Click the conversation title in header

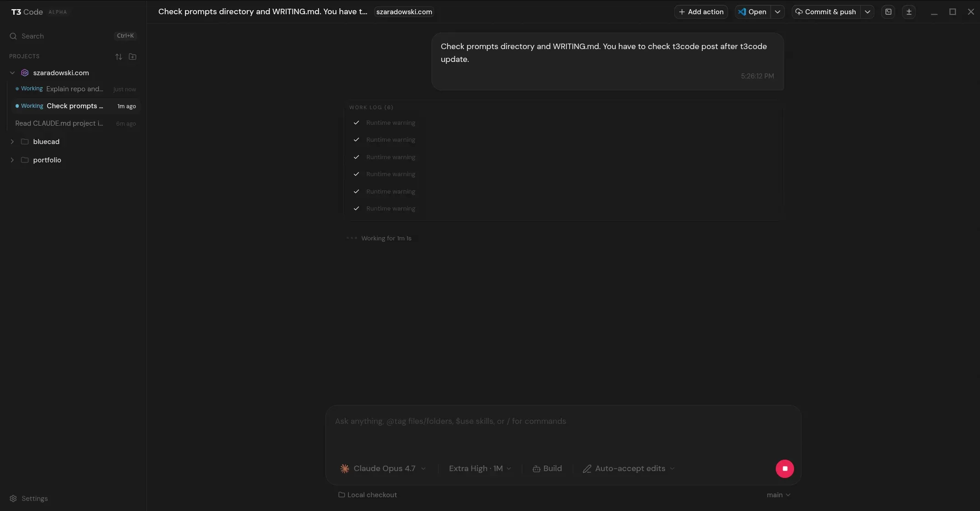(263, 12)
